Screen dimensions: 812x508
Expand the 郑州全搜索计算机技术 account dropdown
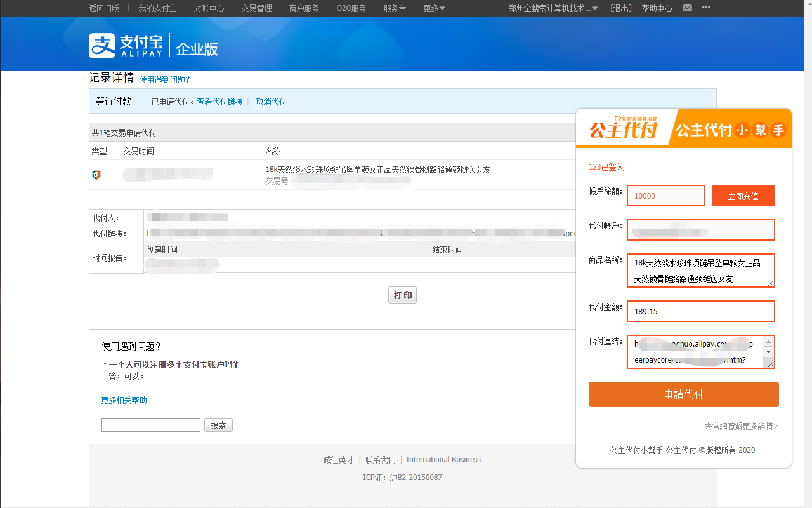pos(553,8)
